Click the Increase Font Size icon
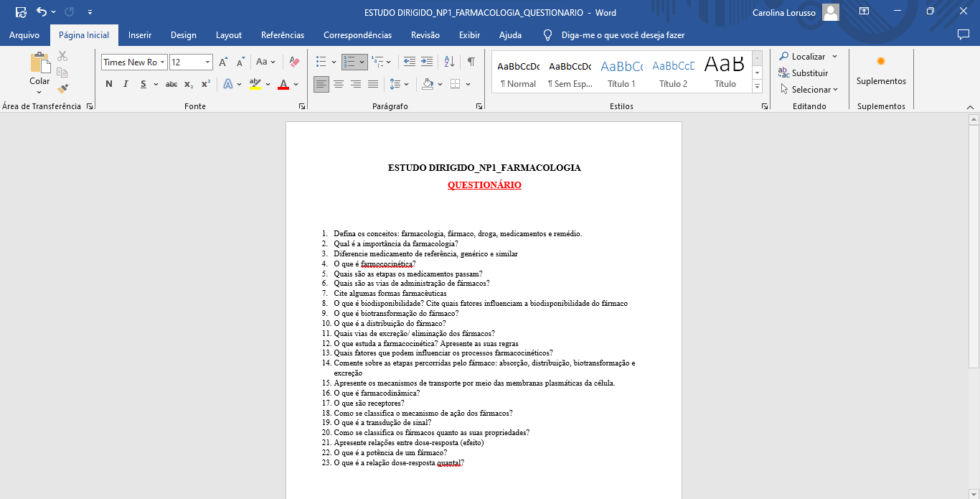 pos(224,62)
